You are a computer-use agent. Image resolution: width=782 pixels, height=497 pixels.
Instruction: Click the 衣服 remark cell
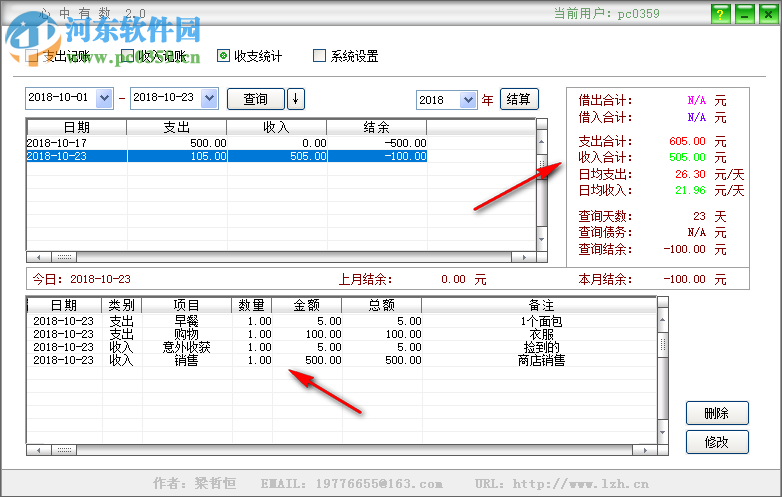coord(541,334)
